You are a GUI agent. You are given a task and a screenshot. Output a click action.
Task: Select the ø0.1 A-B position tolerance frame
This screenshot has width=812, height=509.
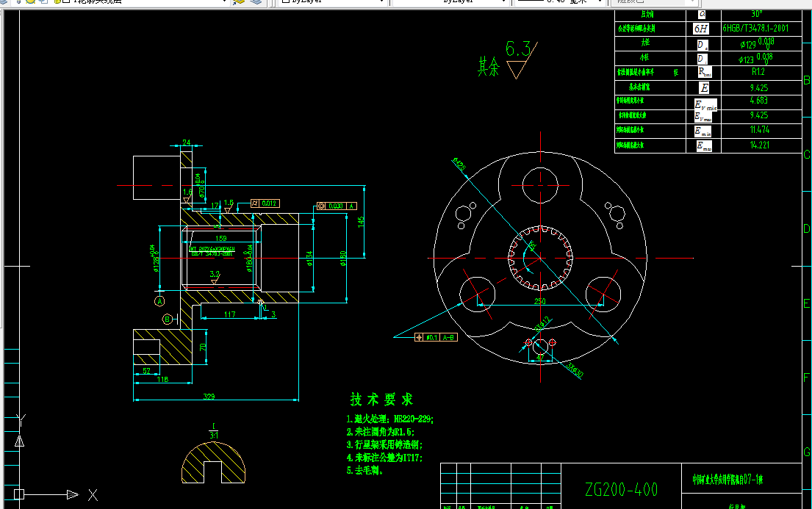(436, 338)
